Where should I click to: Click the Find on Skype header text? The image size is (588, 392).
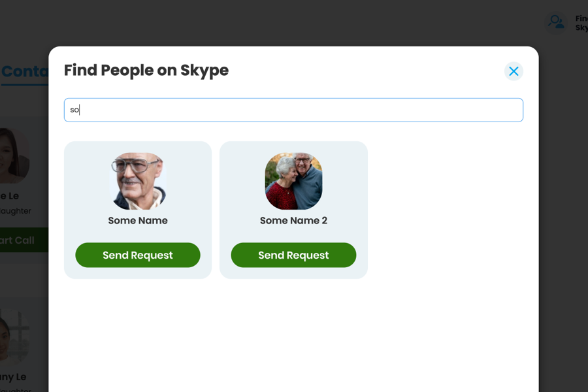[x=581, y=24]
